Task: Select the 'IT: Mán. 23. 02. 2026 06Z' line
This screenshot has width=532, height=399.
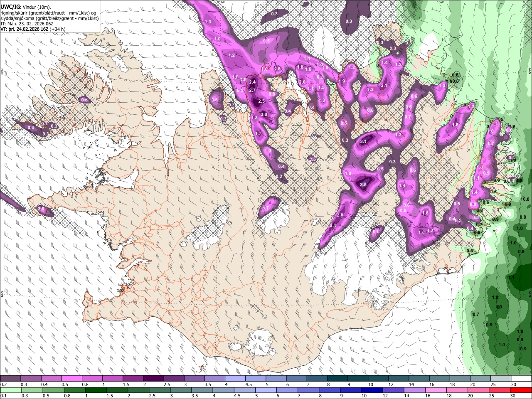Action: [27, 24]
